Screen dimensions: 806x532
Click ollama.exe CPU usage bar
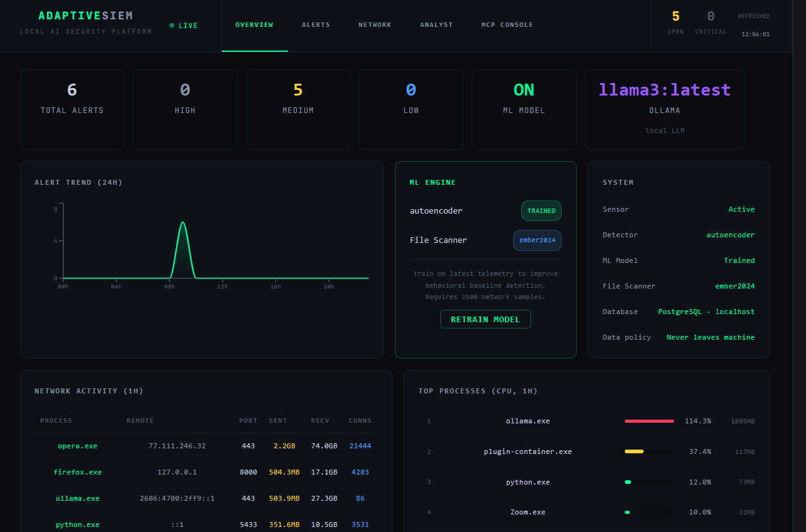click(x=649, y=421)
